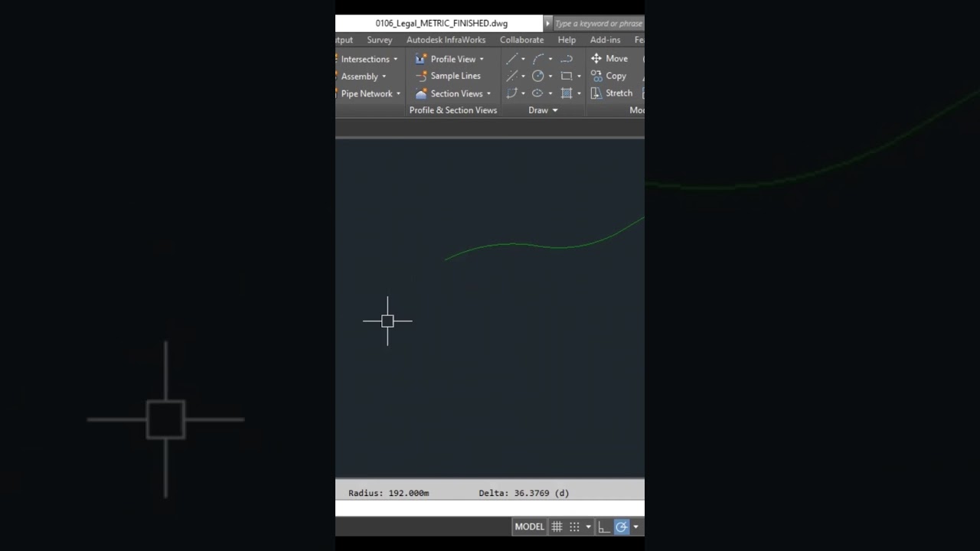Open the Rectangle tool dropdown arrow
This screenshot has height=551, width=980.
(579, 76)
